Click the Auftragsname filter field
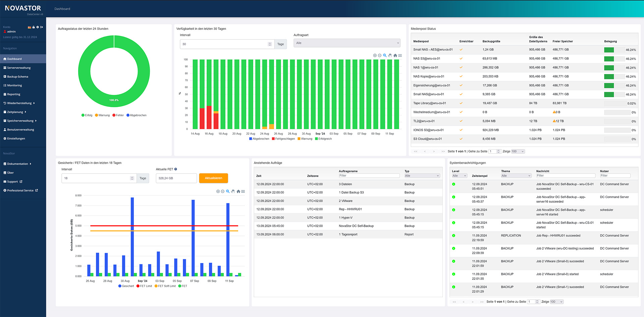This screenshot has width=644, height=317. point(369,175)
